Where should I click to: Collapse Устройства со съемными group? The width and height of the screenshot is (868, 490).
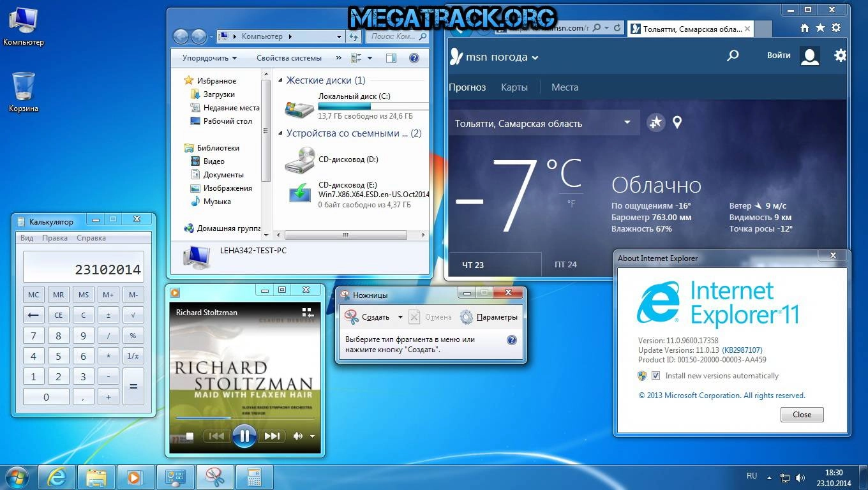click(x=281, y=133)
